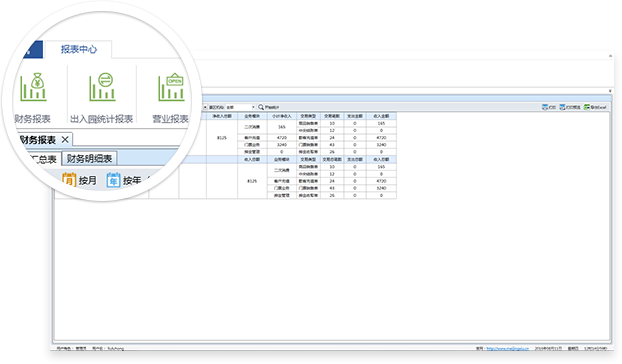Expand the dropdown arrow left of filter label
This screenshot has height=364, width=622.
(x=205, y=107)
